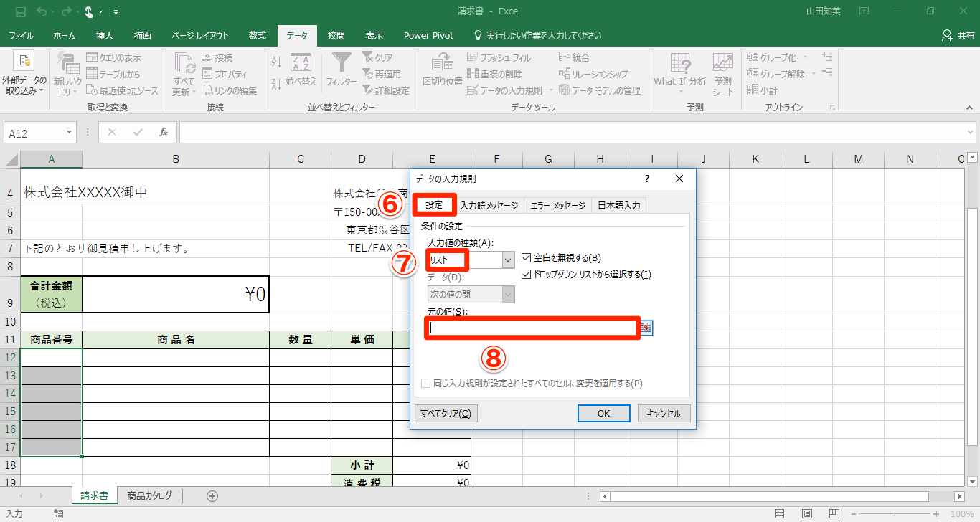Click 小計 in the outline group

coord(762,90)
